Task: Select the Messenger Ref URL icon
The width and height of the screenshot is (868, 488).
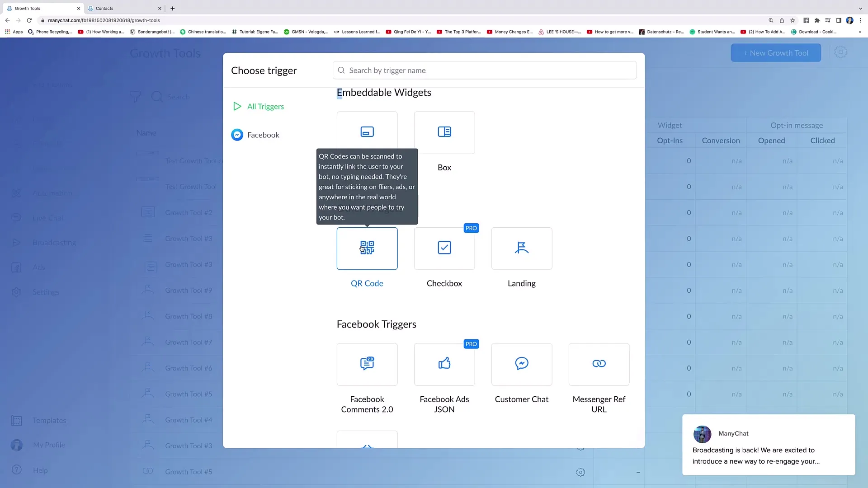Action: click(599, 363)
